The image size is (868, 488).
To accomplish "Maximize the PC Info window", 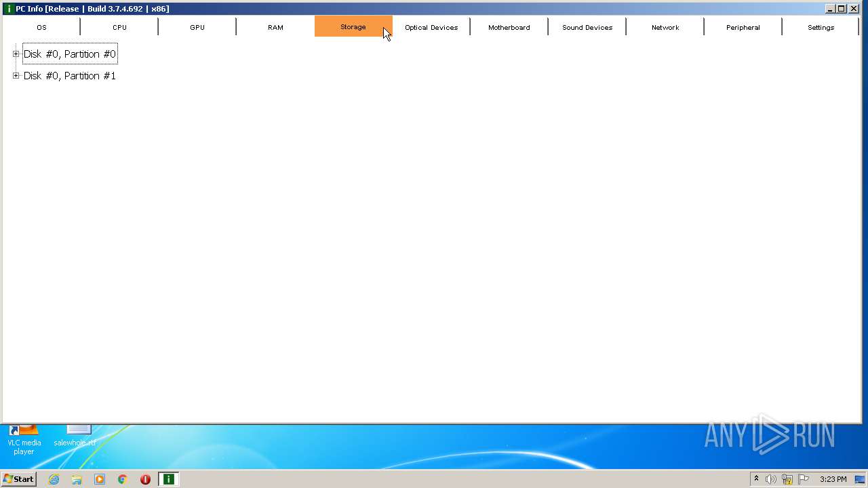I will (x=842, y=9).
